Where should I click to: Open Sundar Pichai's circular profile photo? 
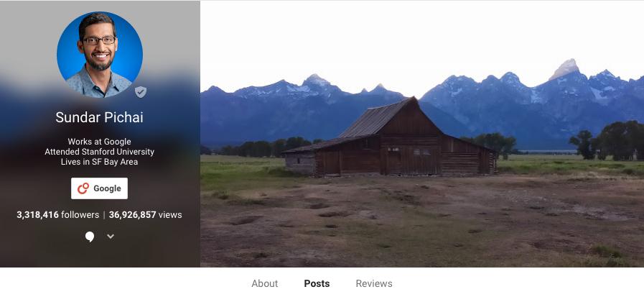coord(100,55)
